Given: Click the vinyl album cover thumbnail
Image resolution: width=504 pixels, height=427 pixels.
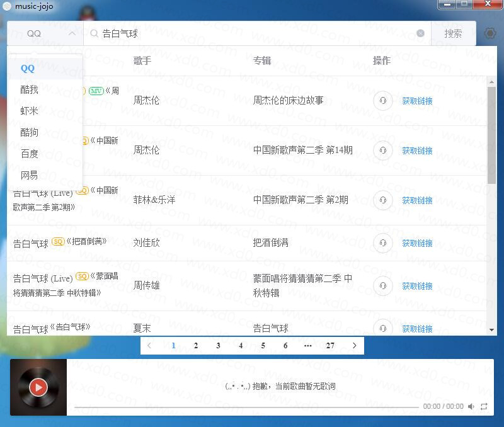Looking at the screenshot, I should (x=38, y=387).
